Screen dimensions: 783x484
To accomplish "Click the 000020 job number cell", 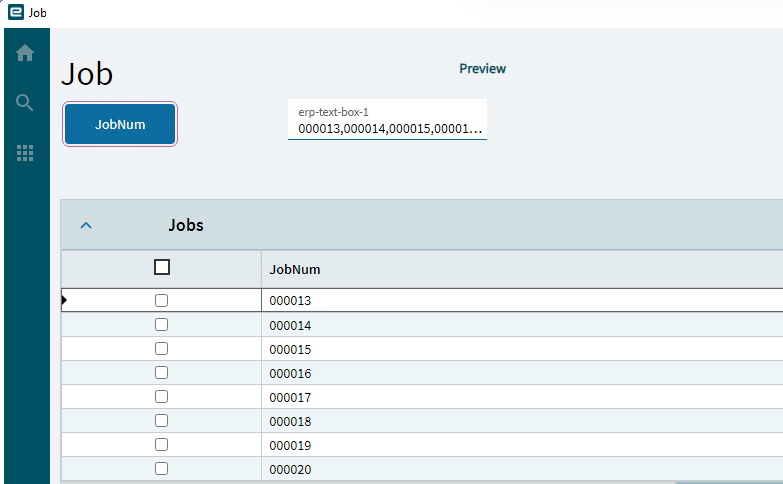I will pyautogui.click(x=291, y=469).
